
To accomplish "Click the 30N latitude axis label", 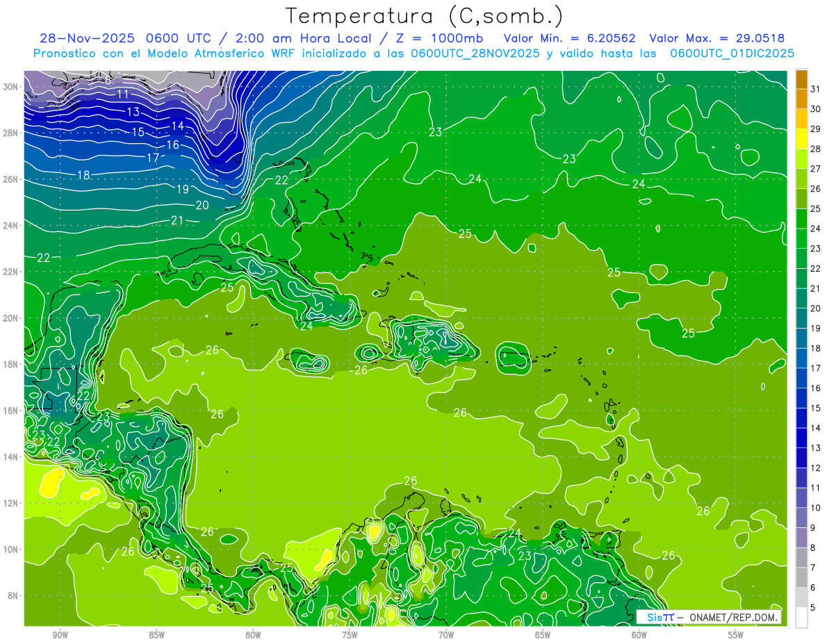I will tap(10, 86).
